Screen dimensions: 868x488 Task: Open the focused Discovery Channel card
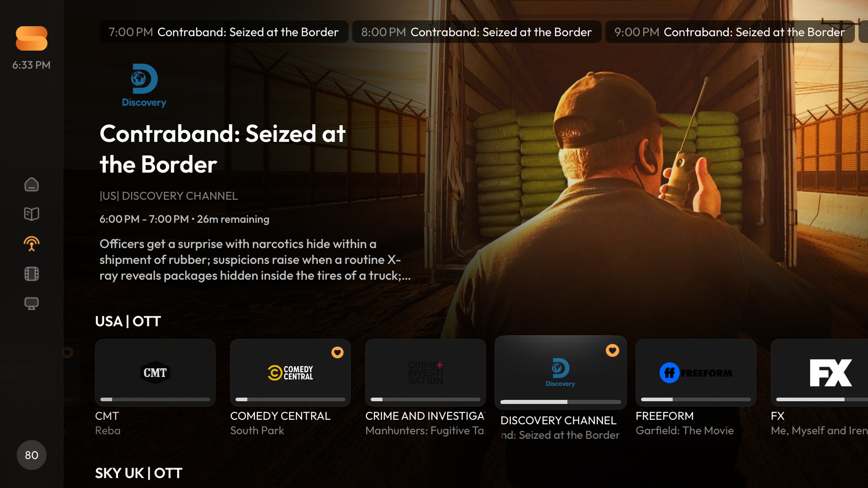coord(561,373)
